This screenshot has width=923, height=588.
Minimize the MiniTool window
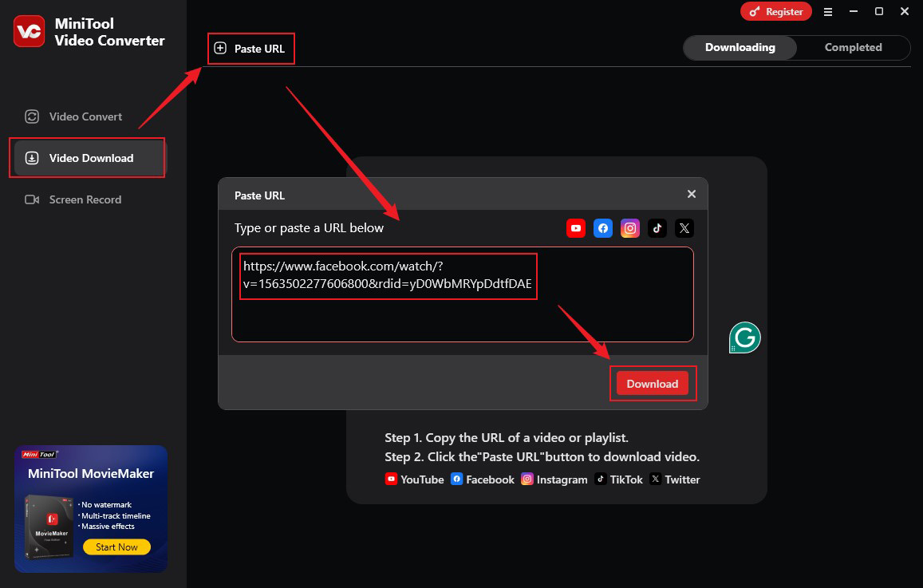click(854, 11)
